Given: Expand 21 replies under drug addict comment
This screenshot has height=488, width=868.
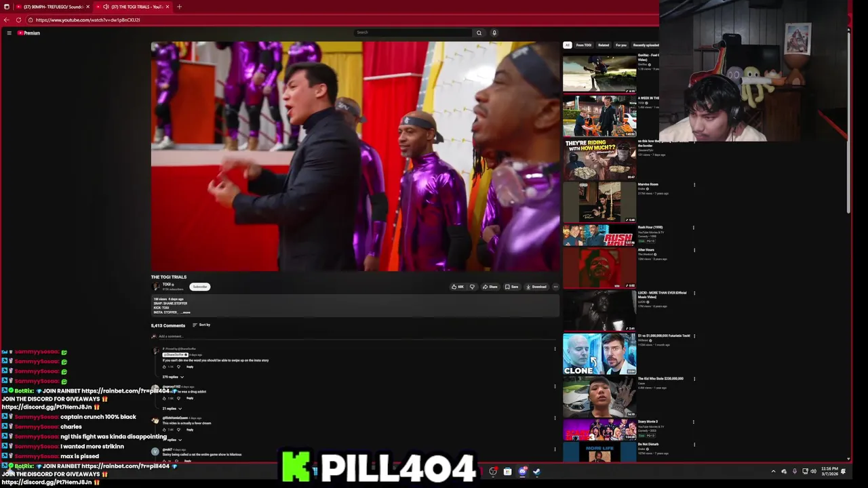Looking at the screenshot, I should [x=172, y=409].
